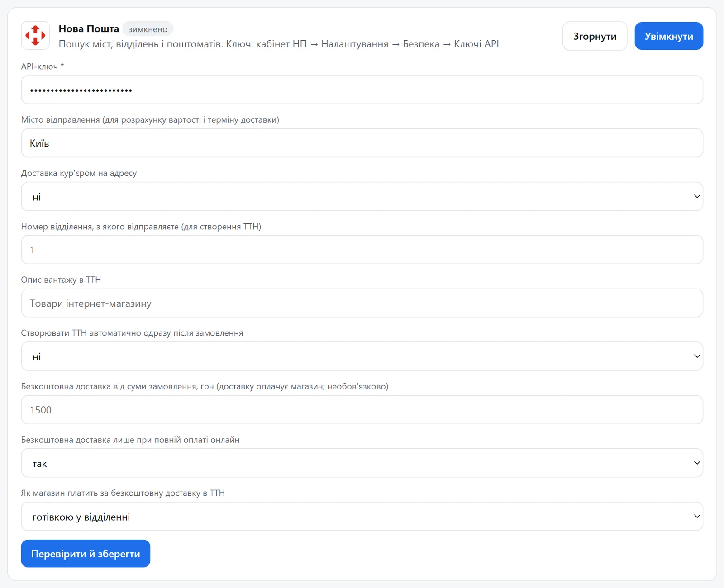The height and width of the screenshot is (588, 724).
Task: Collapse the panel with Згорнути button
Action: [x=595, y=36]
